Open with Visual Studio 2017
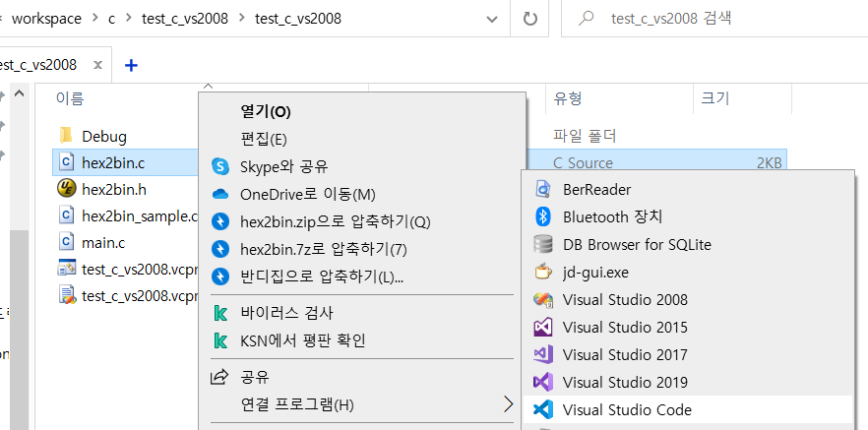The image size is (868, 430). pyautogui.click(x=687, y=355)
